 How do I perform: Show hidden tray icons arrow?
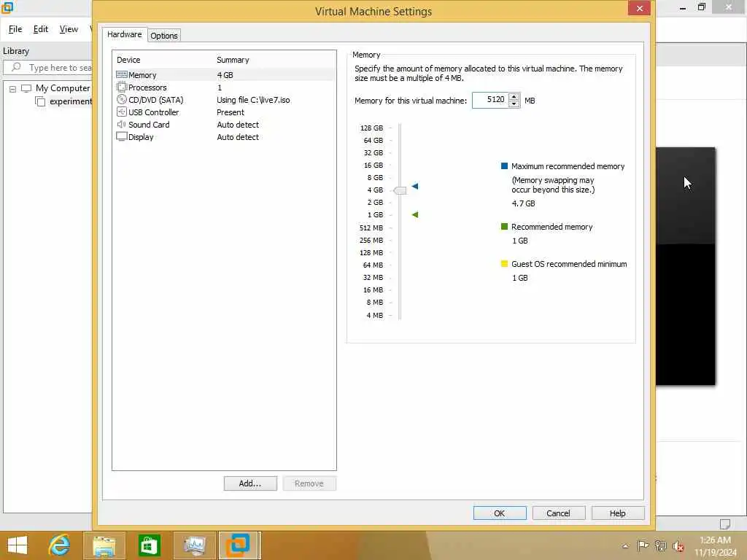625,545
